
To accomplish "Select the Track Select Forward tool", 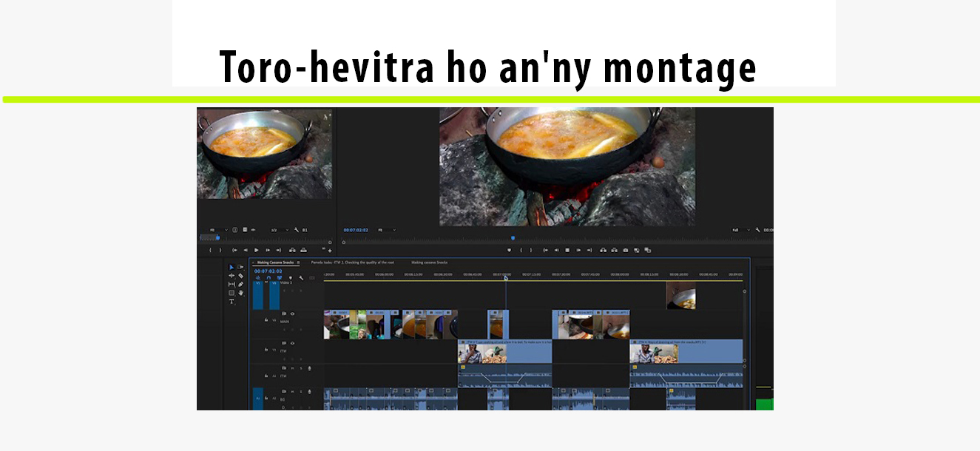I will [x=240, y=267].
